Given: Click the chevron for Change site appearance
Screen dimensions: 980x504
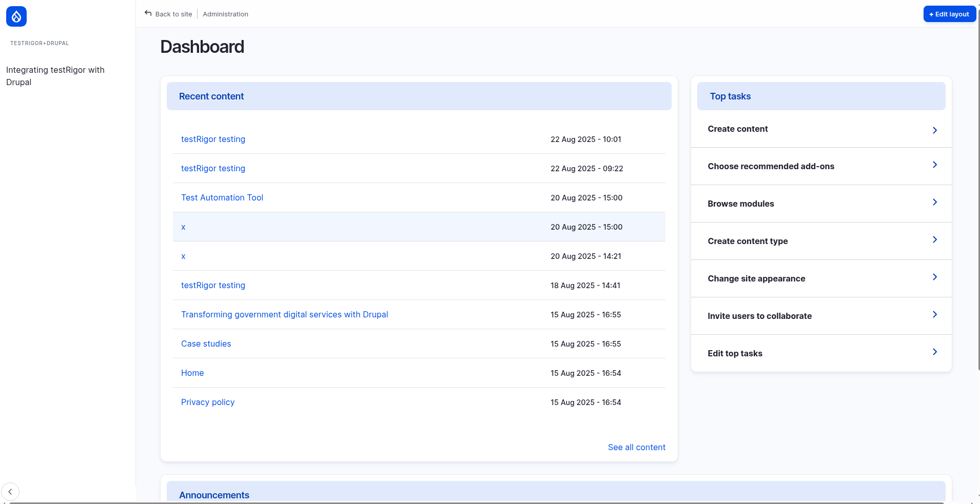Looking at the screenshot, I should [x=934, y=277].
